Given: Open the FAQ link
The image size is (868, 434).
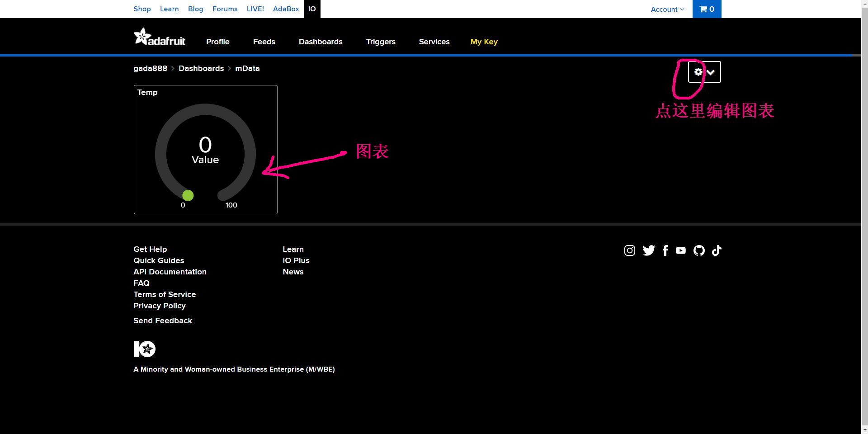Looking at the screenshot, I should tap(142, 283).
